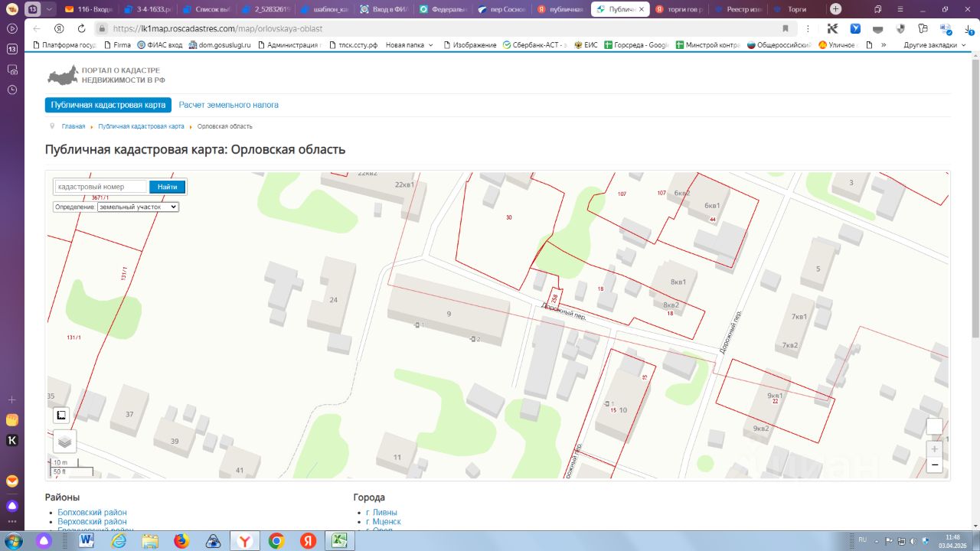The width and height of the screenshot is (980, 551).
Task: Click building number 9 on the map
Action: pos(449,314)
